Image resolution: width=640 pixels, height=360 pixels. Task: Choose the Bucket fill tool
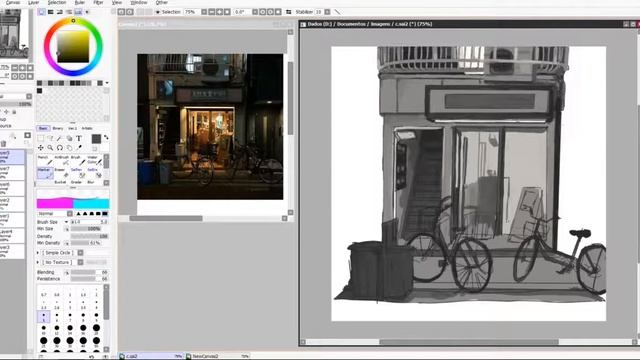tap(60, 182)
